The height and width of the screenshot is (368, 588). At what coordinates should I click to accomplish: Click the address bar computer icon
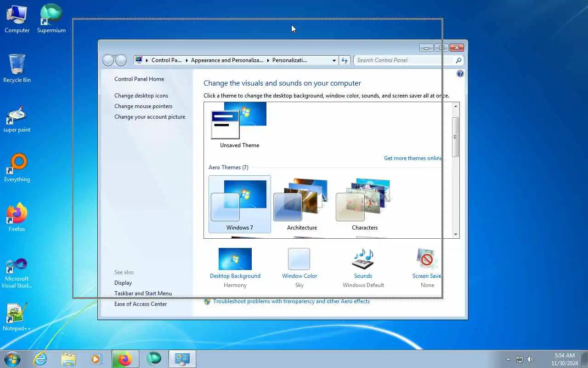[x=139, y=60]
